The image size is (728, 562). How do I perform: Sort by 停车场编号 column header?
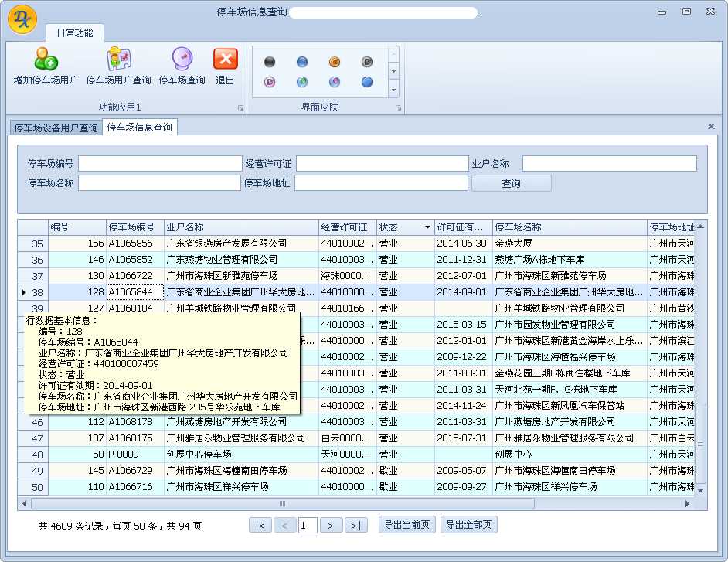point(135,227)
